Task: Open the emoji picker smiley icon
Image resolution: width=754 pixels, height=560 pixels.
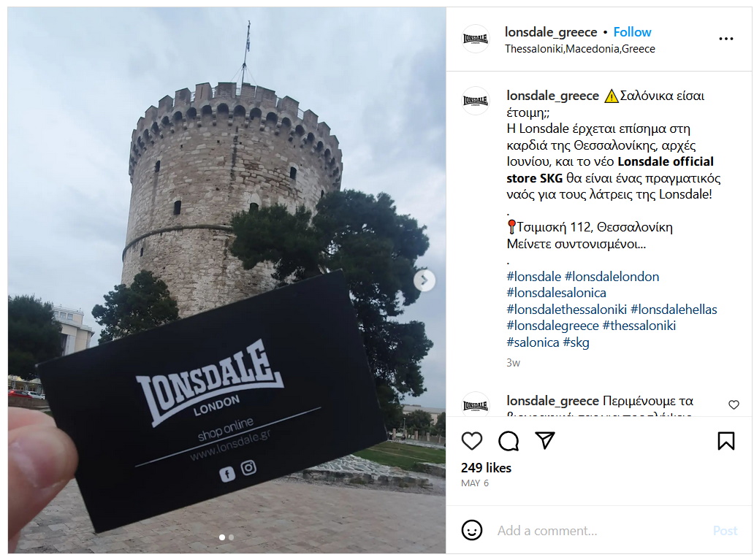Action: pyautogui.click(x=472, y=530)
